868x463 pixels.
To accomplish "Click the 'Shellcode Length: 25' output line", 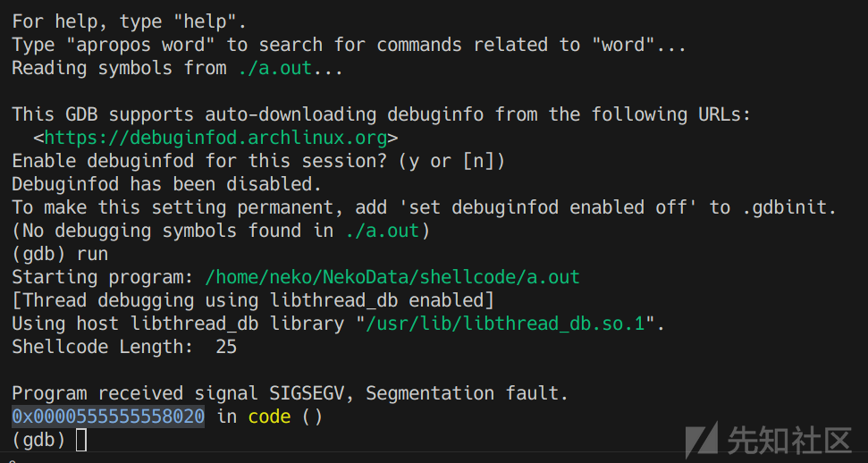I will 124,347.
